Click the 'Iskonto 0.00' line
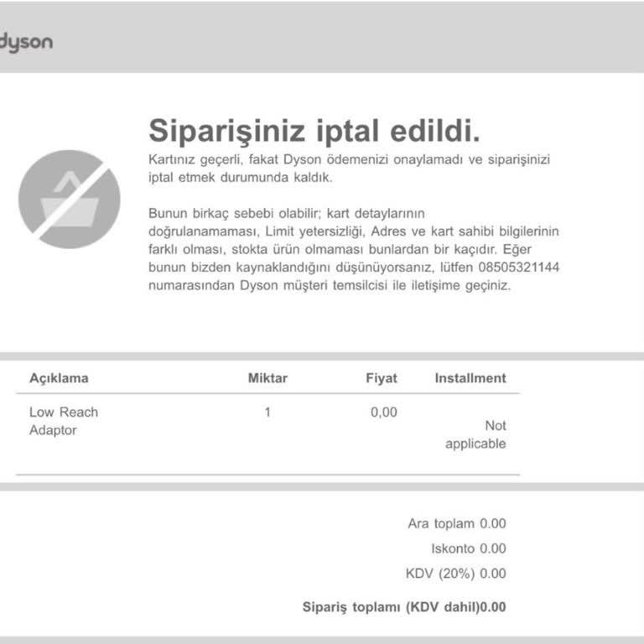Screen dimensions: 644x644 pyautogui.click(x=468, y=548)
